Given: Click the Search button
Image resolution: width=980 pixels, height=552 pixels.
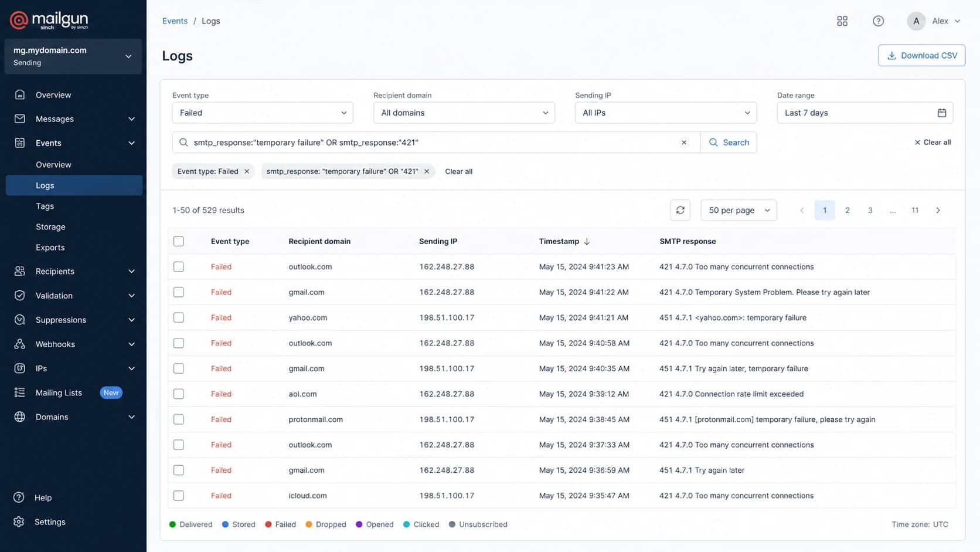Looking at the screenshot, I should click(729, 143).
